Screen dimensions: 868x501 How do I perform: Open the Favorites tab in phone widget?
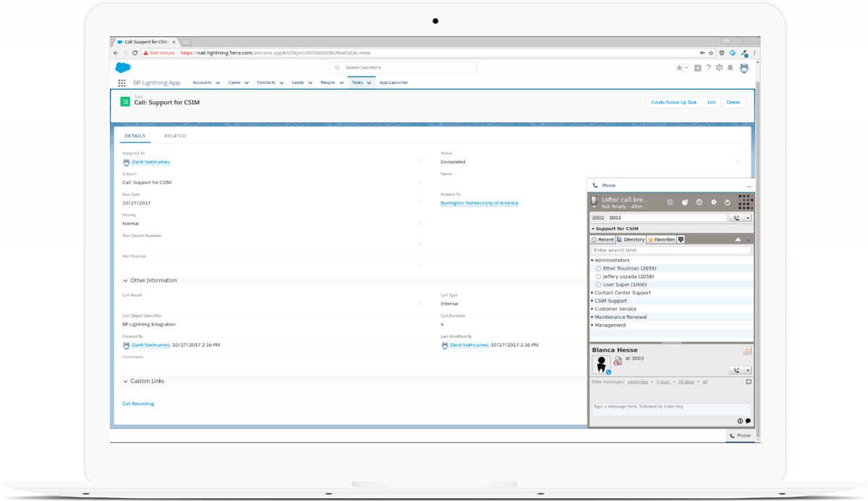click(661, 239)
